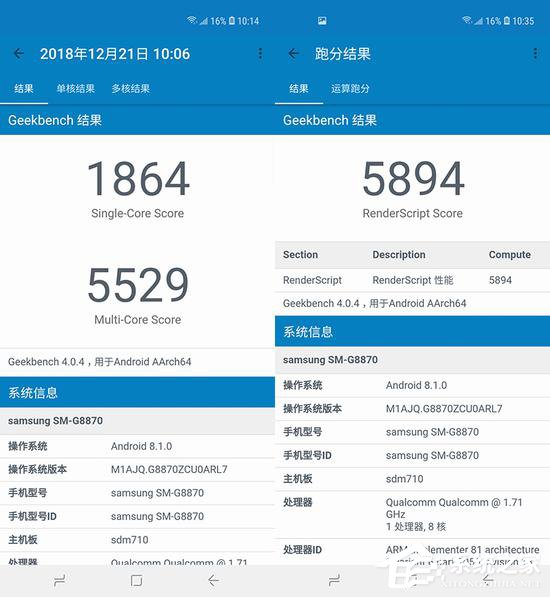Screen dimensions: 550x597
Task: Tap the battery icon near 10:14
Action: pos(232,21)
